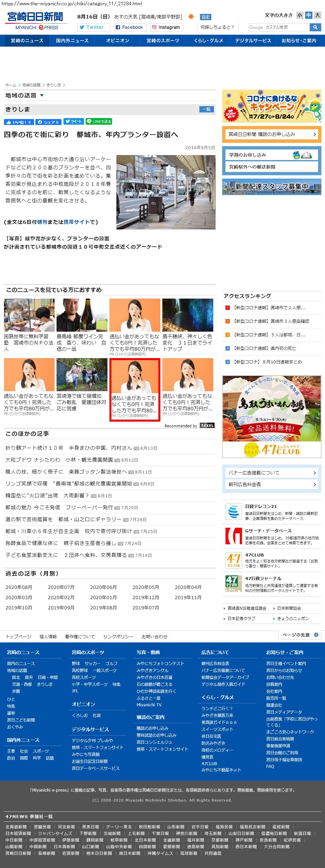The image size is (325, 868).
Task: Open the arcade street article photo
Action: click(166, 192)
